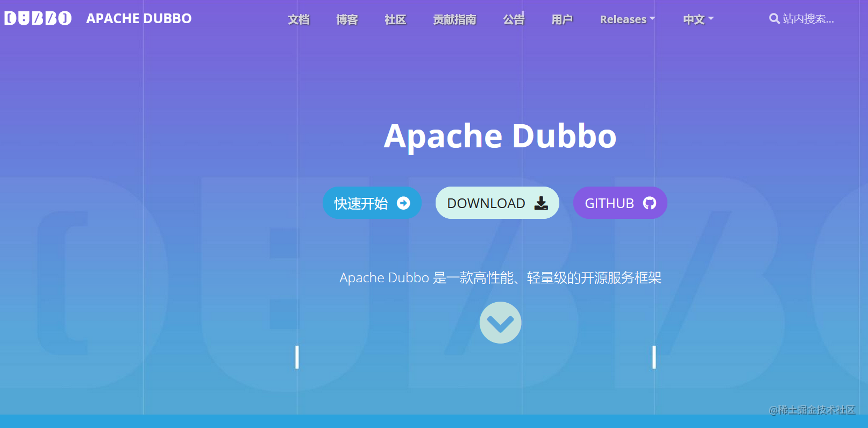Image resolution: width=868 pixels, height=428 pixels.
Task: Click the scroll-down chevron circle
Action: (500, 323)
